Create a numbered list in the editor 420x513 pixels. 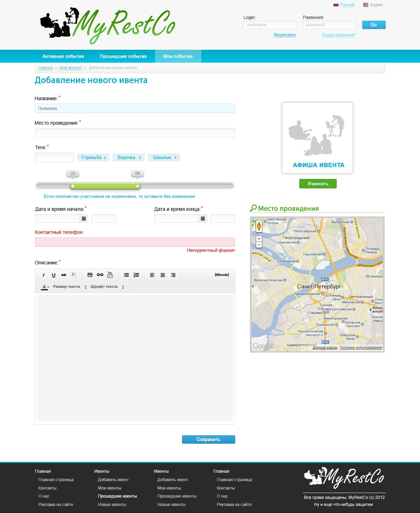136,275
